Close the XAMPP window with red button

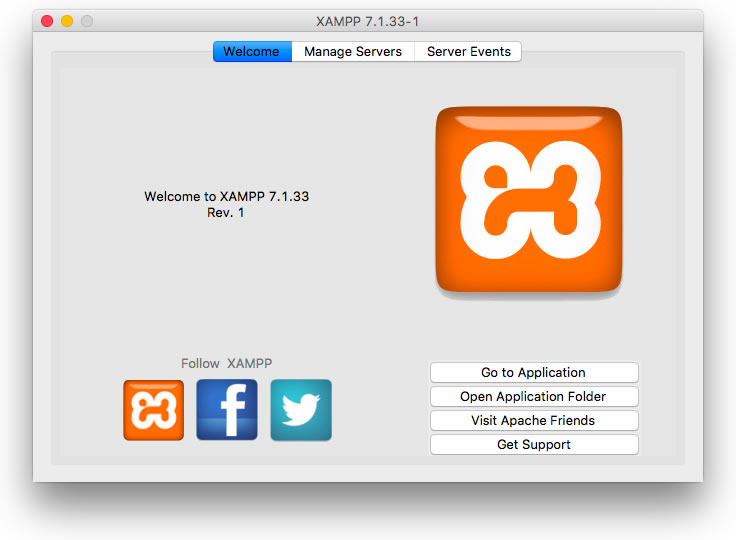click(x=47, y=21)
